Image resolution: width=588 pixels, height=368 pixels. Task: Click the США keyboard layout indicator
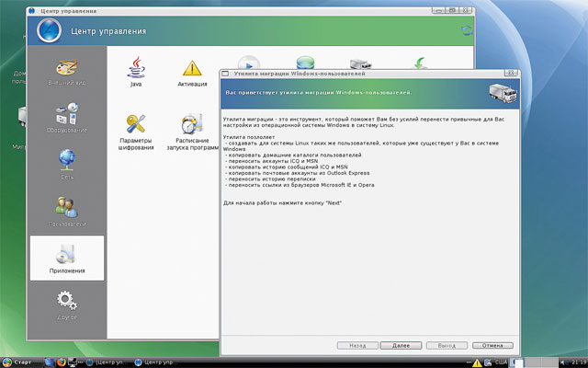pyautogui.click(x=501, y=362)
